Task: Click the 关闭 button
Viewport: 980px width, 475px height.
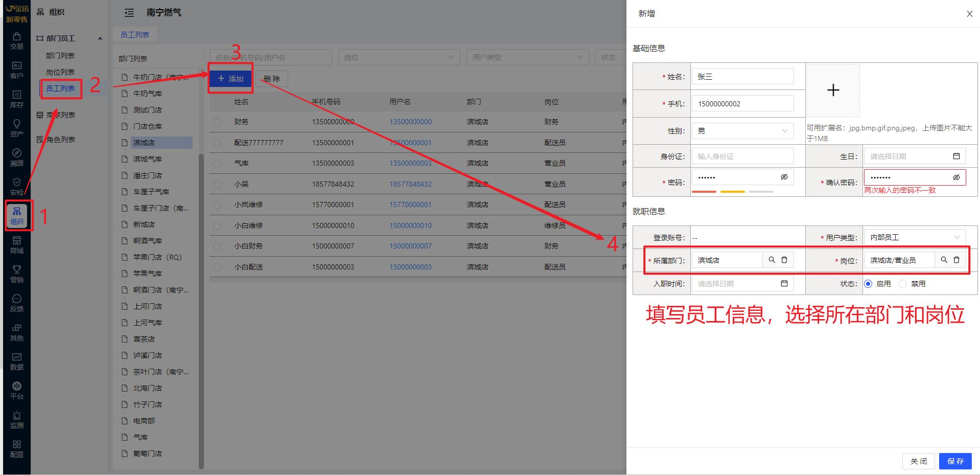Action: click(918, 461)
